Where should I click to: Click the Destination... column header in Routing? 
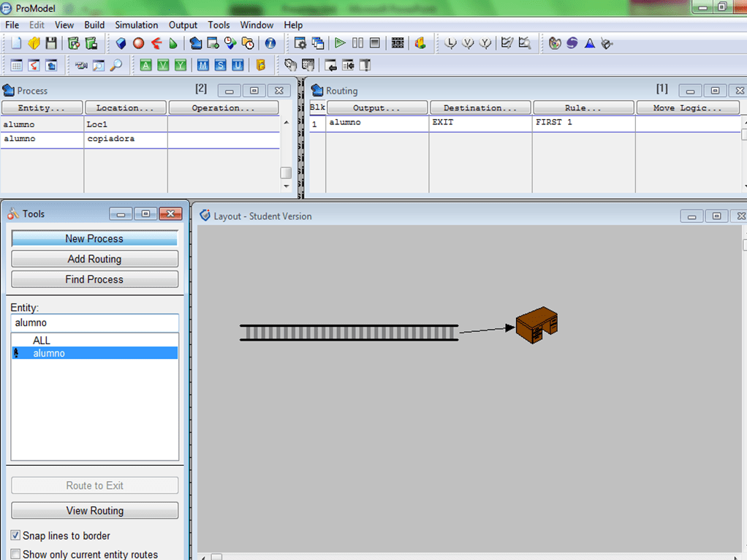coord(479,108)
